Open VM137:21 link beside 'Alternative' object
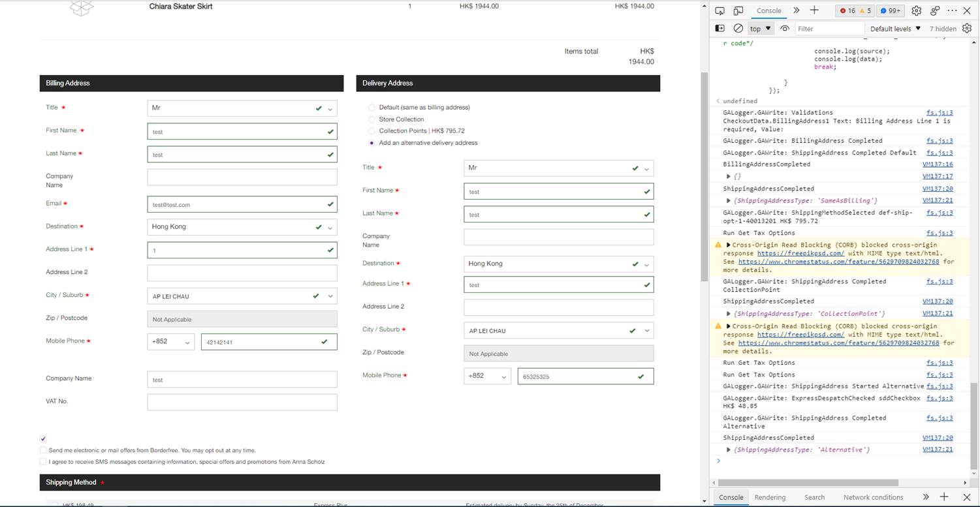 [938, 450]
